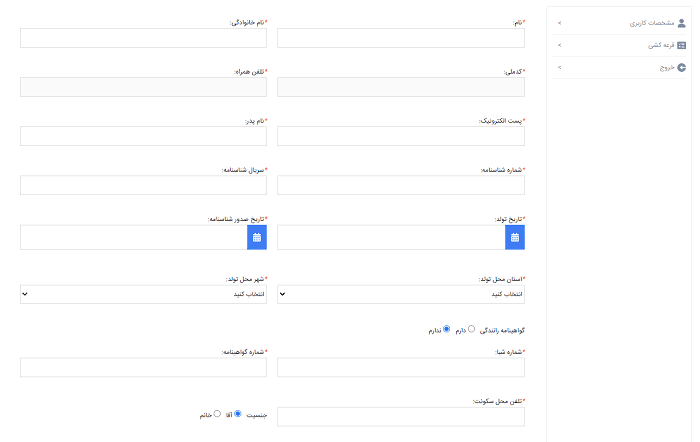Click the logout arrow icon
This screenshot has width=700, height=442.
click(x=682, y=68)
